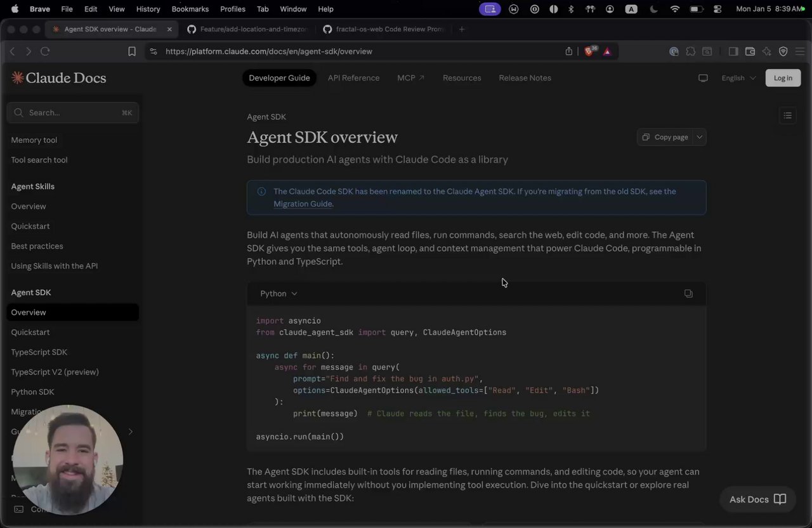The image size is (812, 528).
Task: Click the share icon in the address bar
Action: (569, 51)
